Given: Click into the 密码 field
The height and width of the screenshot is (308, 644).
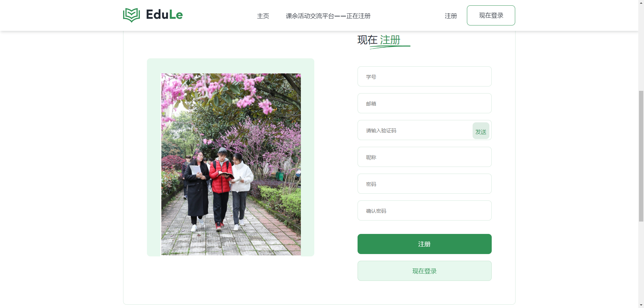Looking at the screenshot, I should pos(425,184).
